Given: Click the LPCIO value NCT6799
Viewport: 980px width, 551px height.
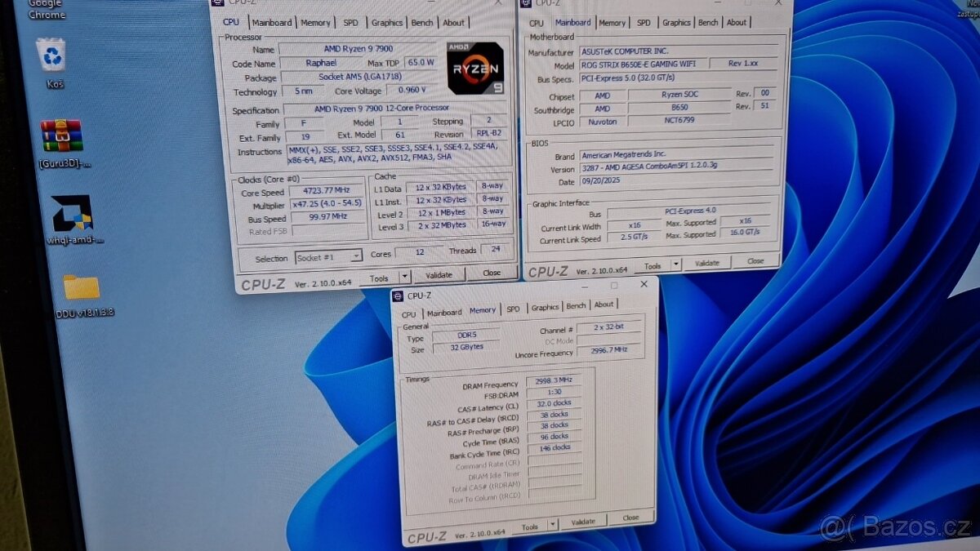Looking at the screenshot, I should pos(679,119).
